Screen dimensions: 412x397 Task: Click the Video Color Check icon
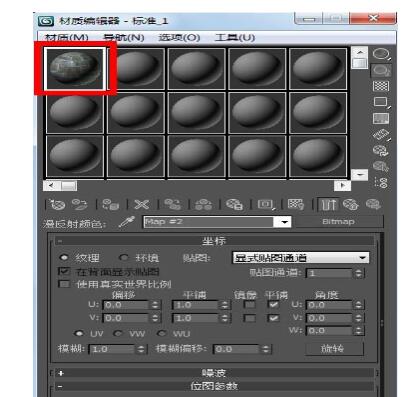coord(381,118)
